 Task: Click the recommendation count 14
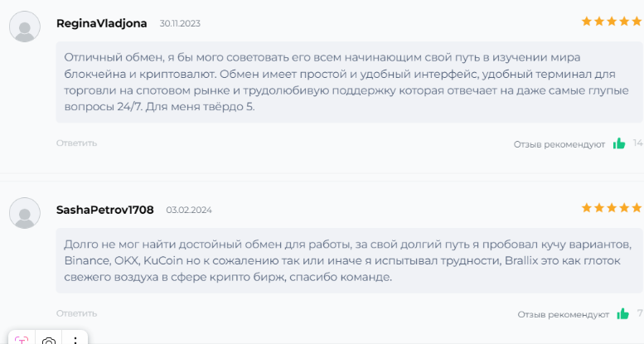point(638,143)
